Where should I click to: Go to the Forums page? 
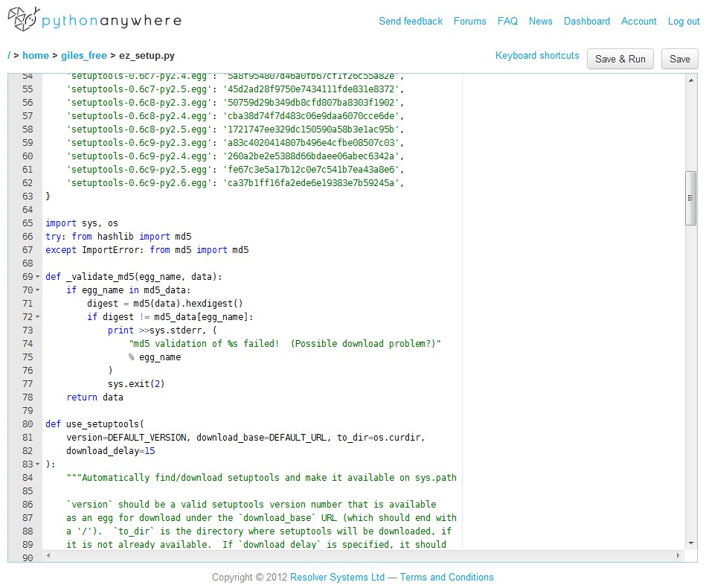pyautogui.click(x=469, y=21)
